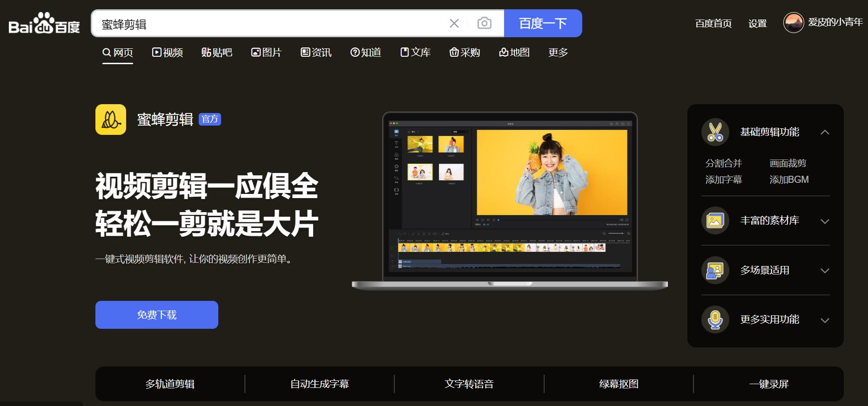Image resolution: width=868 pixels, height=406 pixels.
Task: Open 百度首页 link
Action: pos(713,23)
